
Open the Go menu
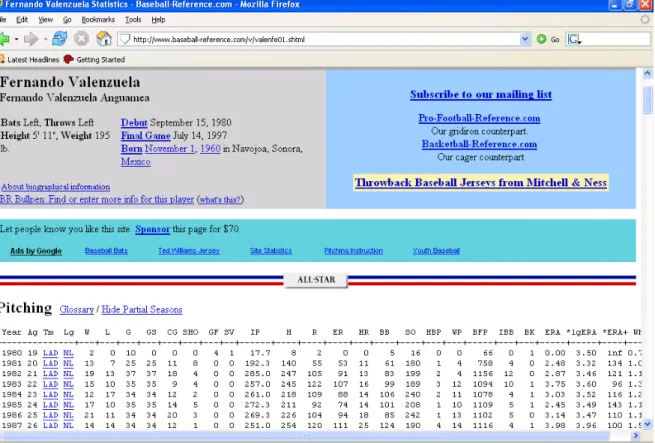67,20
